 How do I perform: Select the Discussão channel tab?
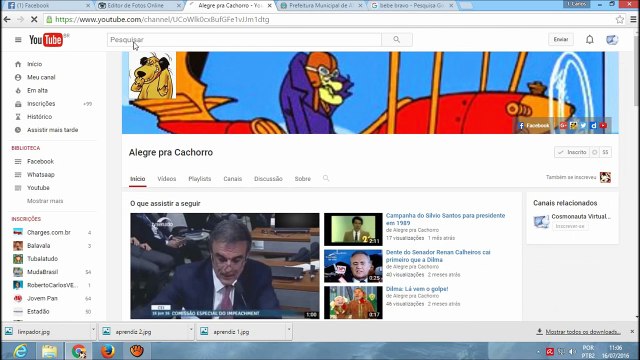268,179
